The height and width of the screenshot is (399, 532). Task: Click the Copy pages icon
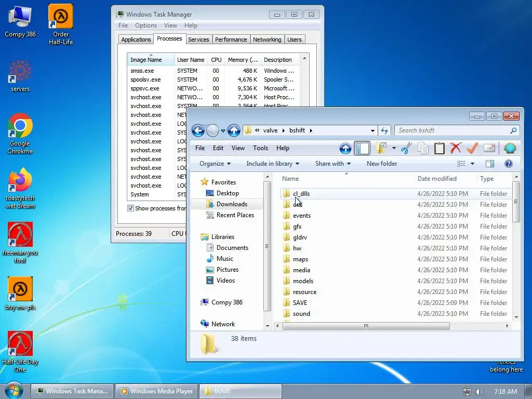[423, 148]
